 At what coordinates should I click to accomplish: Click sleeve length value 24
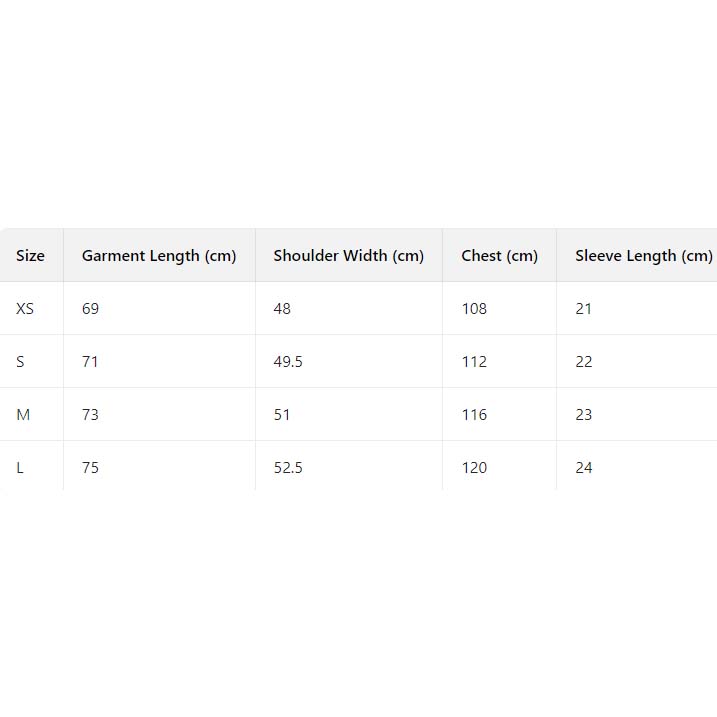[584, 468]
